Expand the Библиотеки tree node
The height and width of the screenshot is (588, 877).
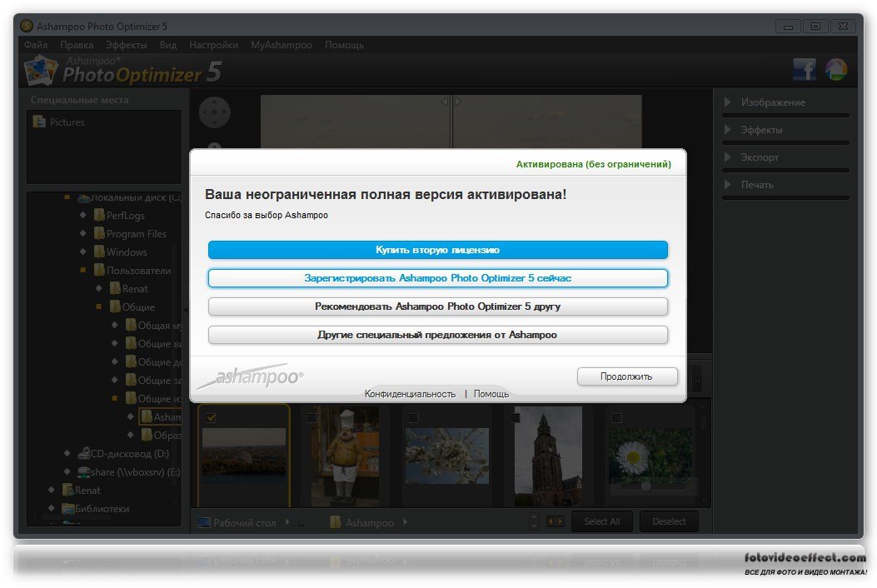(52, 509)
